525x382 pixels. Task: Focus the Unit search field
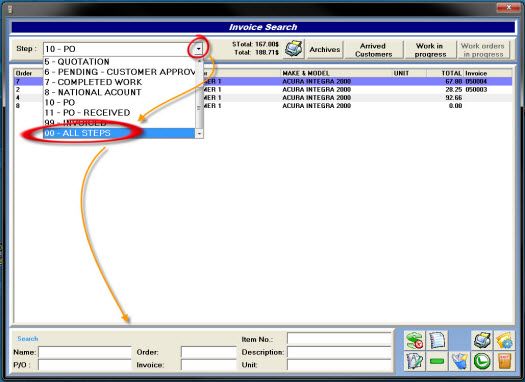click(x=339, y=365)
